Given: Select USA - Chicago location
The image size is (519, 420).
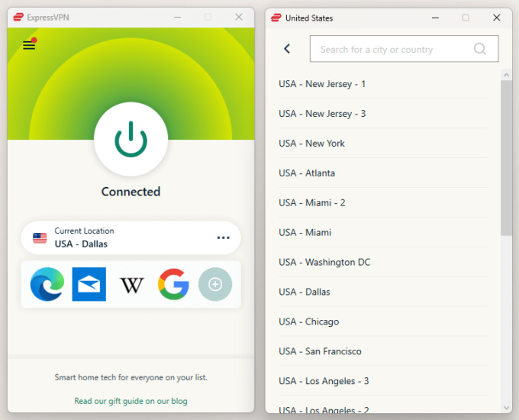Looking at the screenshot, I should tap(383, 321).
